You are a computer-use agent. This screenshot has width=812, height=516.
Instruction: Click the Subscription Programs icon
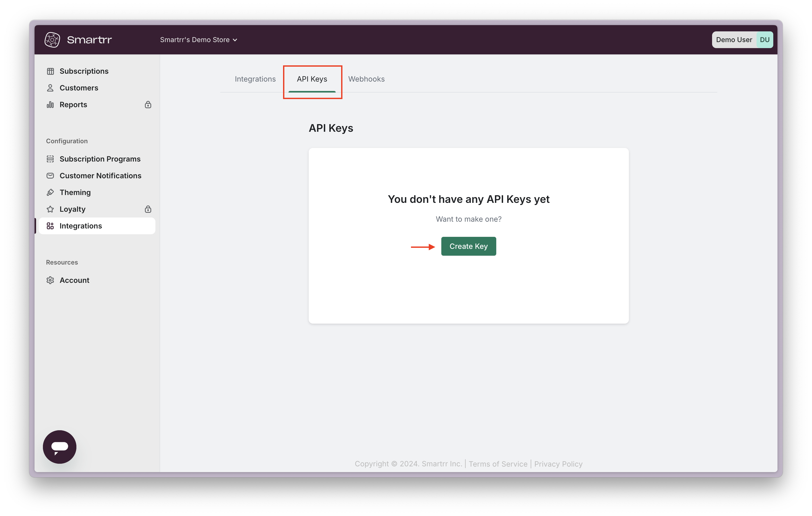point(50,159)
